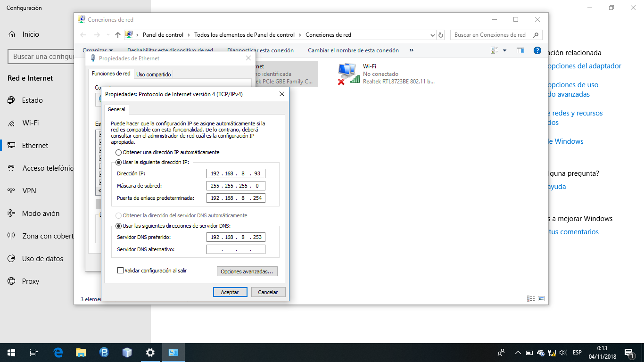Click the Aceptar button

230,292
